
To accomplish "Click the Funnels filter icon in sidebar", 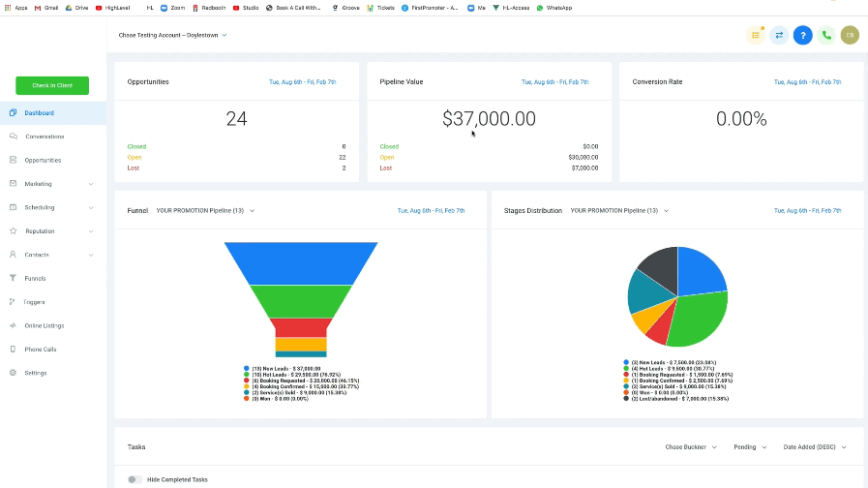I will point(13,278).
